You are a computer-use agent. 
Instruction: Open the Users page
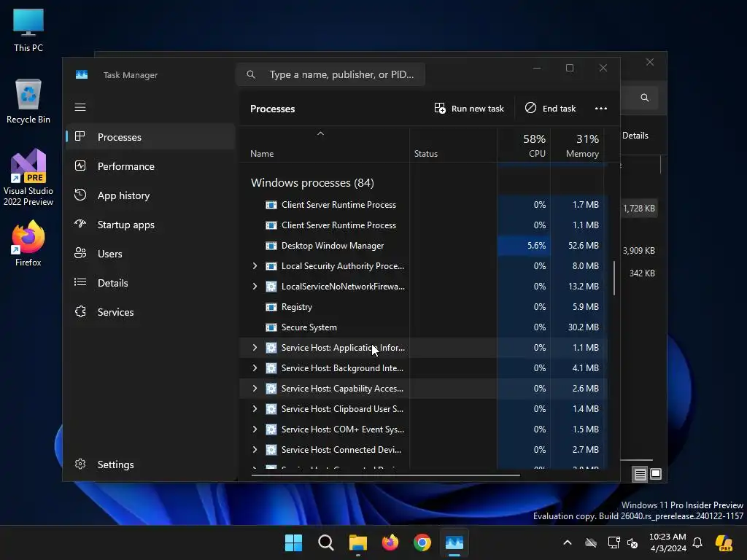tap(150, 254)
